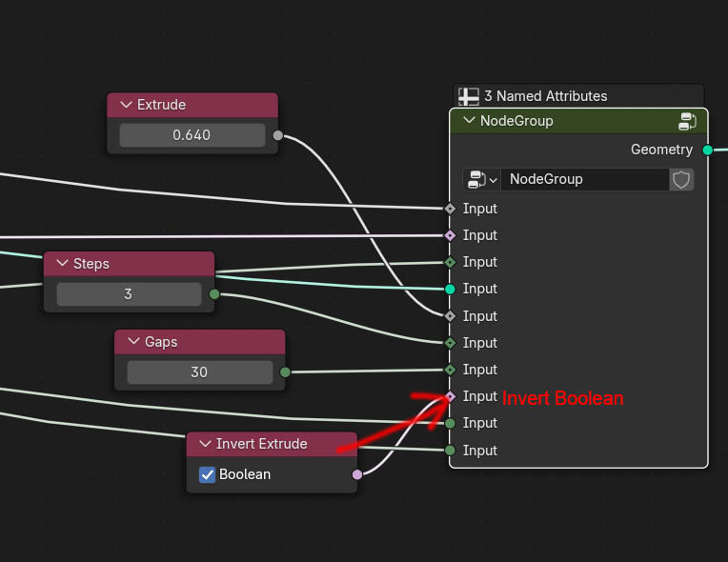Edit the Steps value field 3
728x562 pixels.
point(129,294)
